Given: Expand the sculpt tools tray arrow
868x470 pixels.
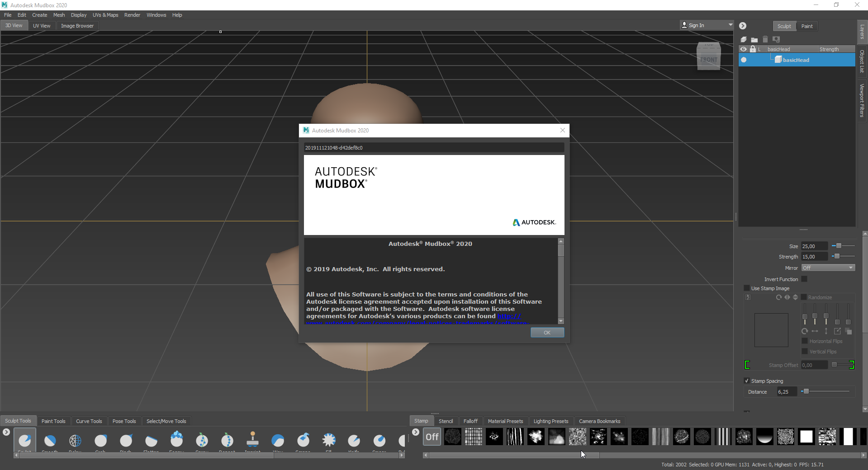Looking at the screenshot, I should pyautogui.click(x=6, y=432).
